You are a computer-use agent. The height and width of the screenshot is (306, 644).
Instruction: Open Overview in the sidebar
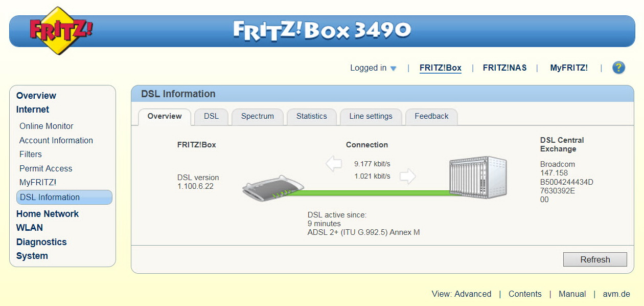tap(36, 96)
